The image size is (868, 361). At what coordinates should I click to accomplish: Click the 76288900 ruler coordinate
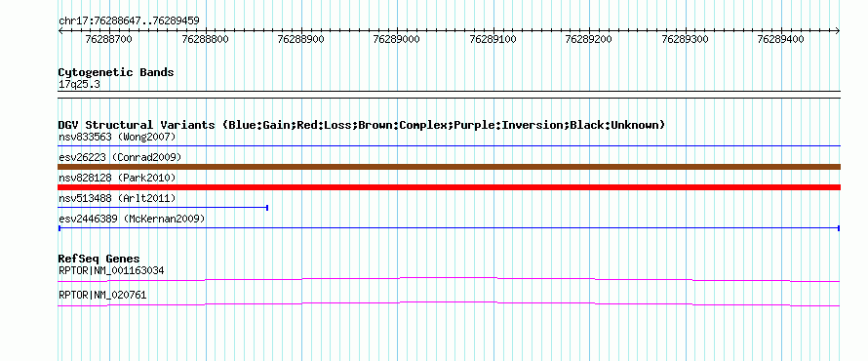[x=301, y=39]
